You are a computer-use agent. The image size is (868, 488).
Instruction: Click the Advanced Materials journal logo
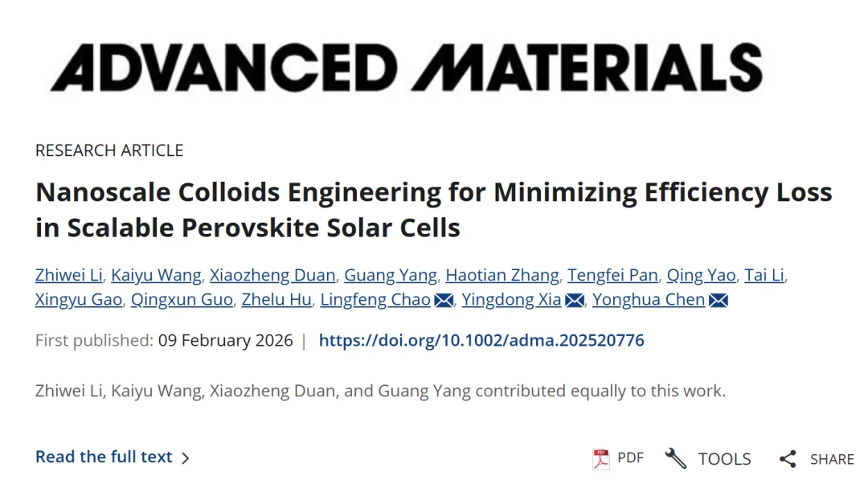[x=407, y=67]
